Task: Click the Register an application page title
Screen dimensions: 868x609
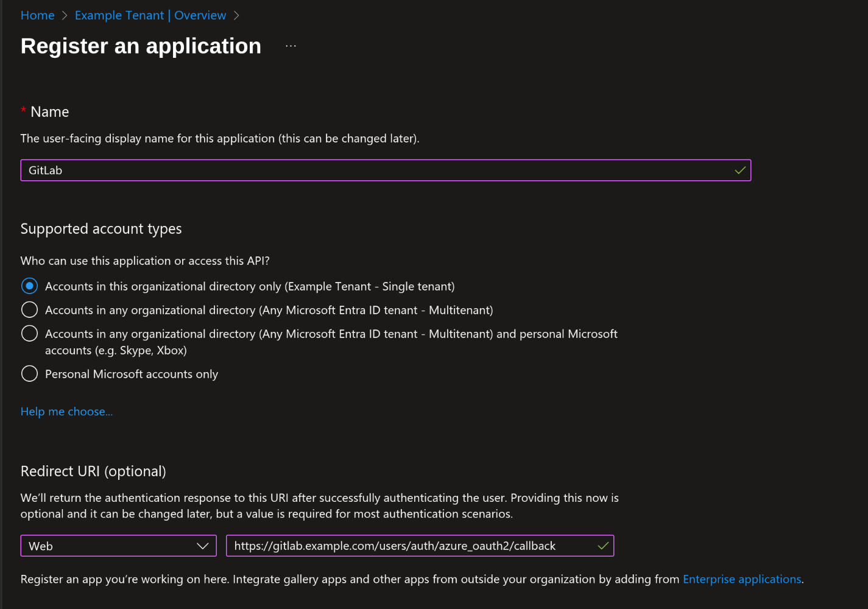Action: coord(141,46)
